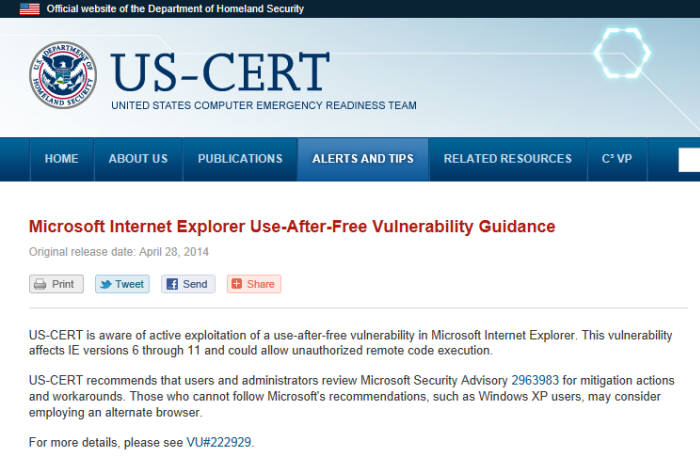The width and height of the screenshot is (700, 475).
Task: Open the RELATED RESOURCES menu item
Action: pyautogui.click(x=508, y=159)
